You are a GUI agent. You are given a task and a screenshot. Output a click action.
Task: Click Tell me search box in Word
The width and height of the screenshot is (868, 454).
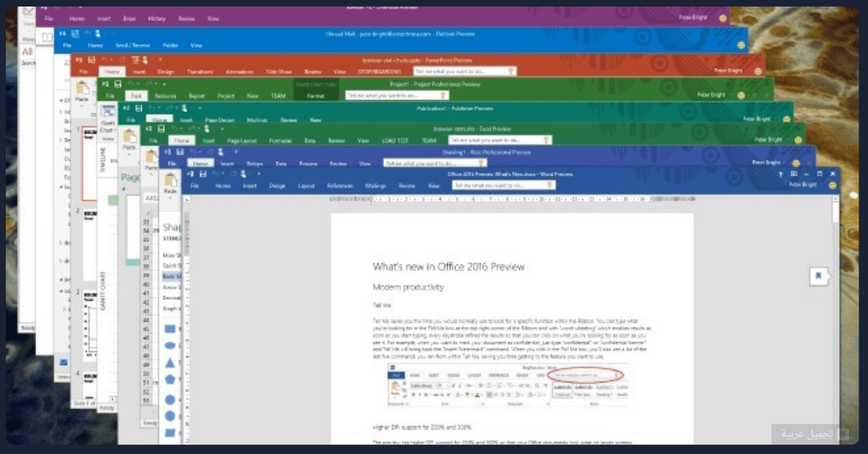(x=503, y=185)
